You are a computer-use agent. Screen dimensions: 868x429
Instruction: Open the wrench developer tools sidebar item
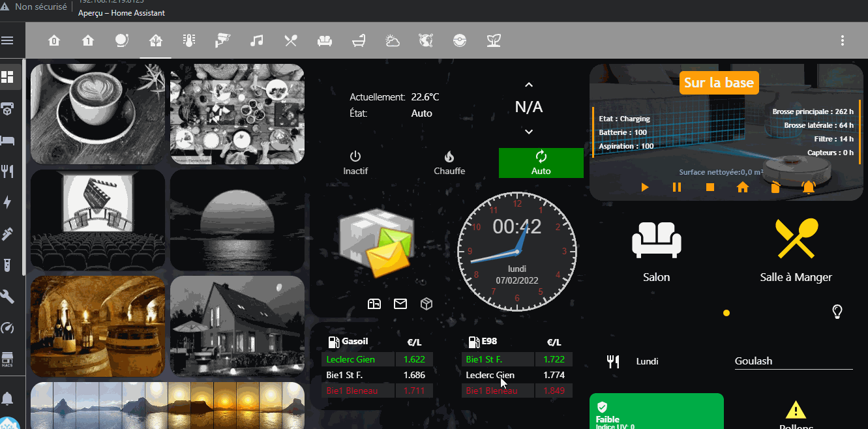coord(8,297)
